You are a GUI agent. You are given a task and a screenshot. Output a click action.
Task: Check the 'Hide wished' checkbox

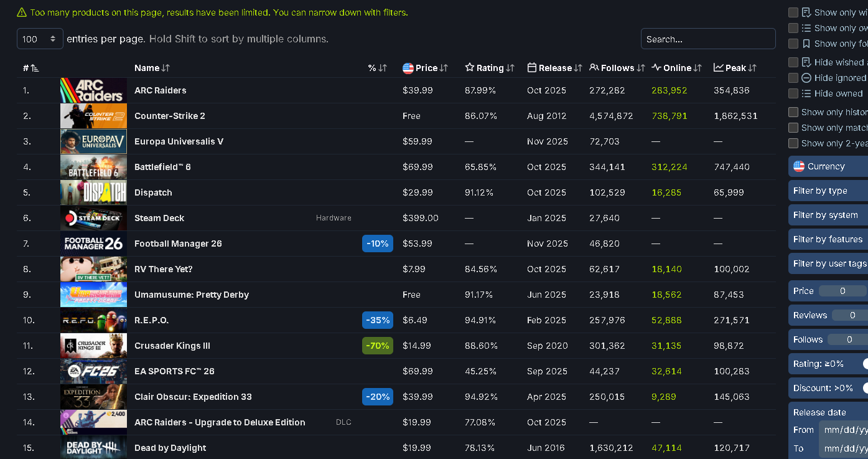[x=793, y=62]
